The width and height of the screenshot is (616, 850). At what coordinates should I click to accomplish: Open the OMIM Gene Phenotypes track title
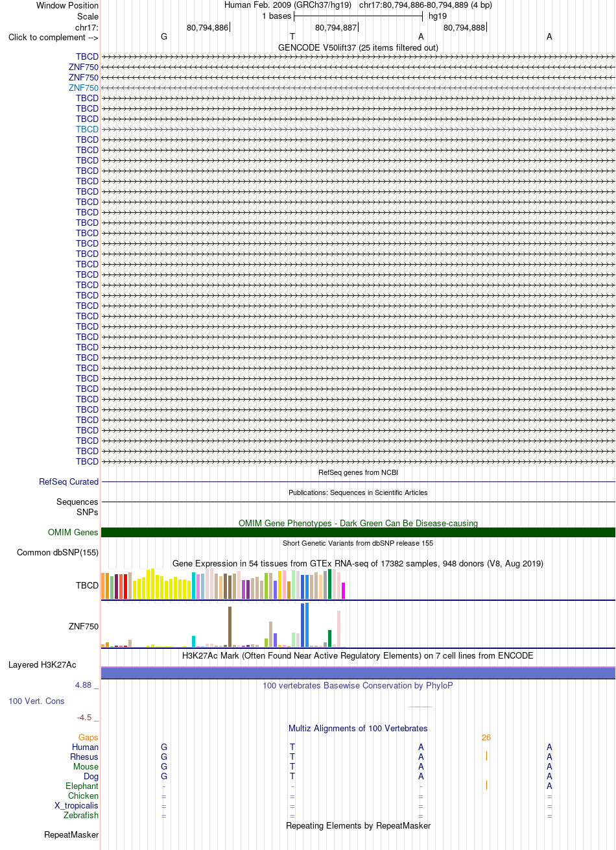click(358, 523)
